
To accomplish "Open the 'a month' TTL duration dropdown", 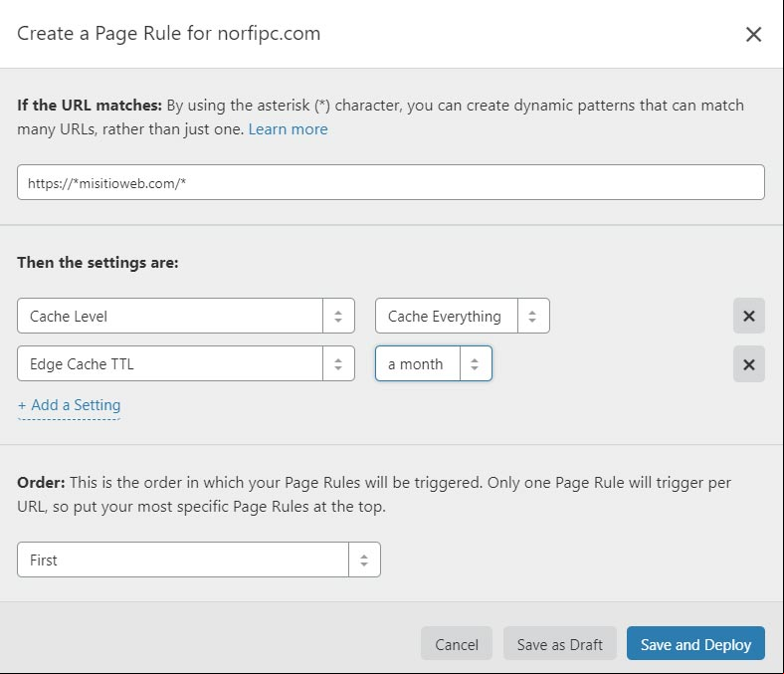I will (434, 363).
